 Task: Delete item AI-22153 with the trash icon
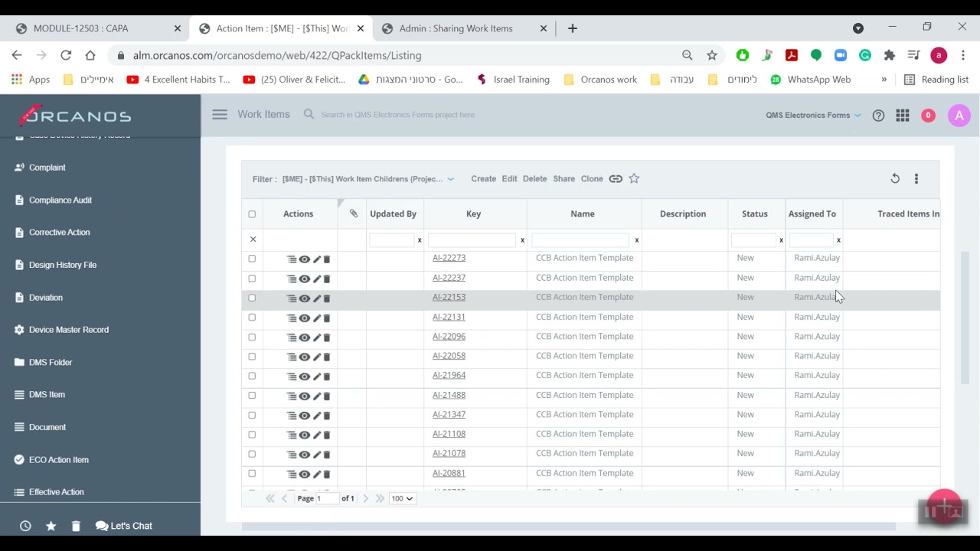tap(327, 298)
